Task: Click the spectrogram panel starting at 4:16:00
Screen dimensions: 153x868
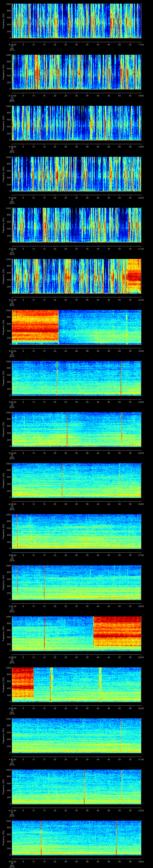Action: click(x=77, y=21)
